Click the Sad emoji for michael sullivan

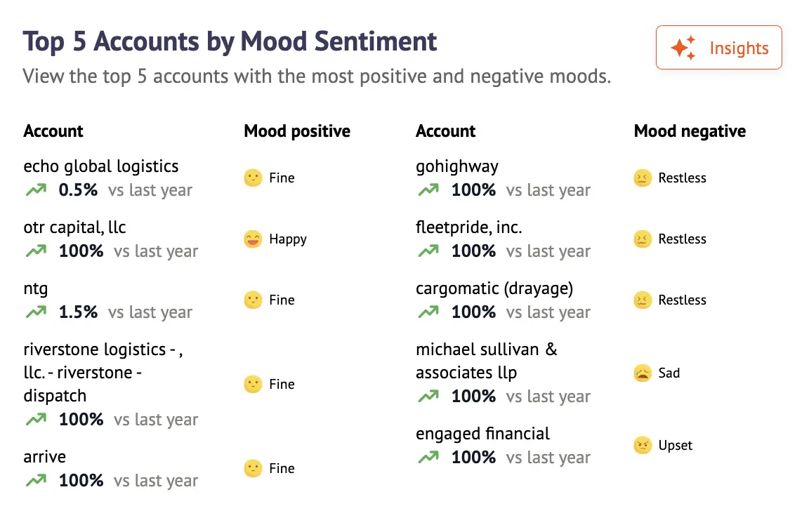click(642, 373)
